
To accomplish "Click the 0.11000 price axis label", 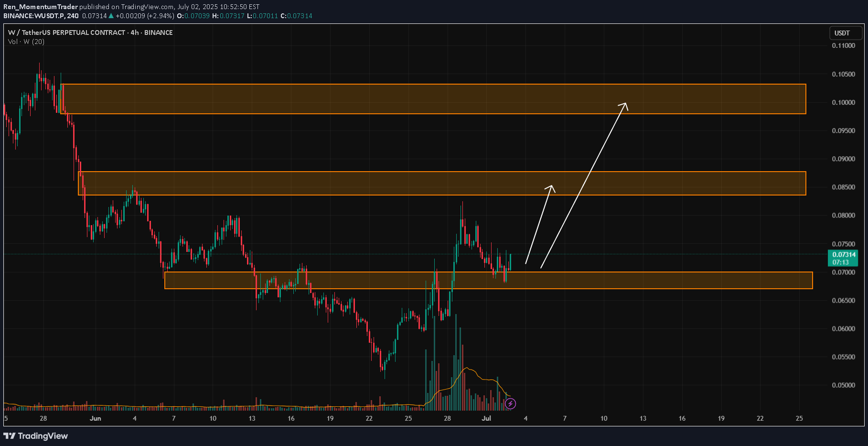I will pos(843,46).
